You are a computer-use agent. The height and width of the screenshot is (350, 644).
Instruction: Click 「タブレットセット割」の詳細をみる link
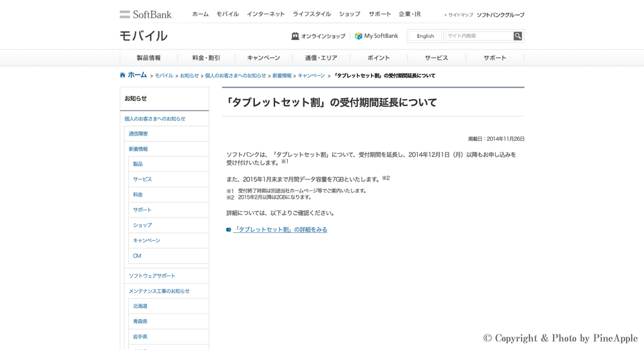tap(280, 230)
